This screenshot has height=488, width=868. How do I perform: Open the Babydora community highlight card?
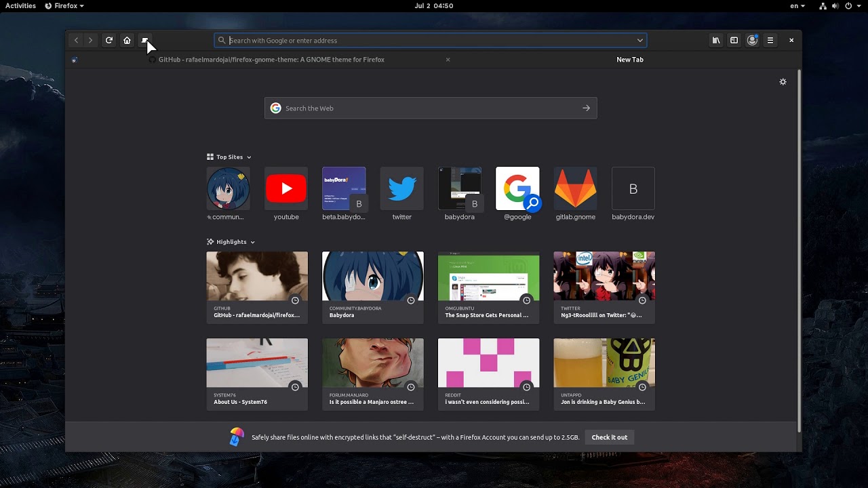click(x=373, y=287)
